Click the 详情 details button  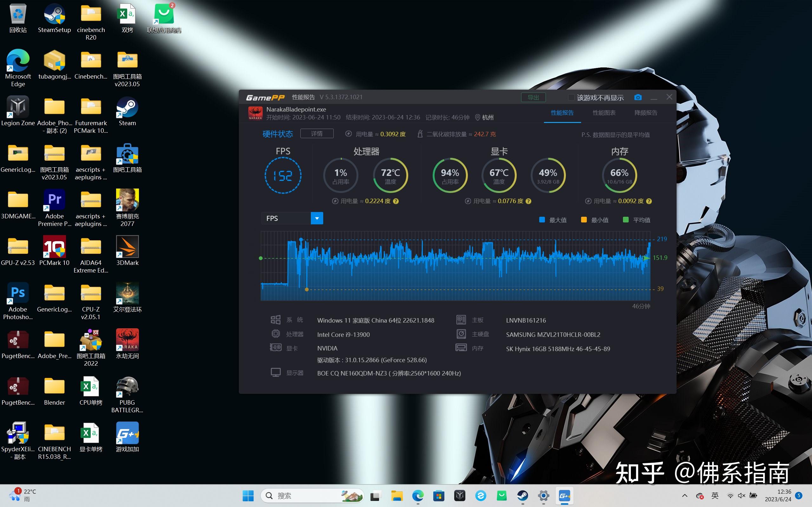(x=317, y=133)
